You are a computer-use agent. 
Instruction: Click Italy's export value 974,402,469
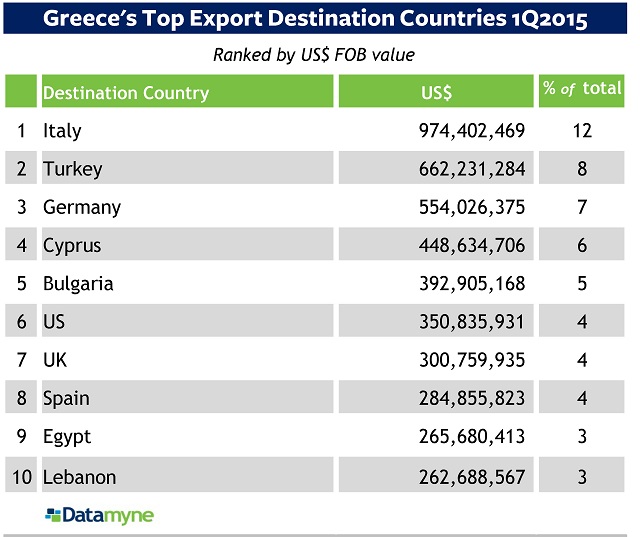point(471,131)
